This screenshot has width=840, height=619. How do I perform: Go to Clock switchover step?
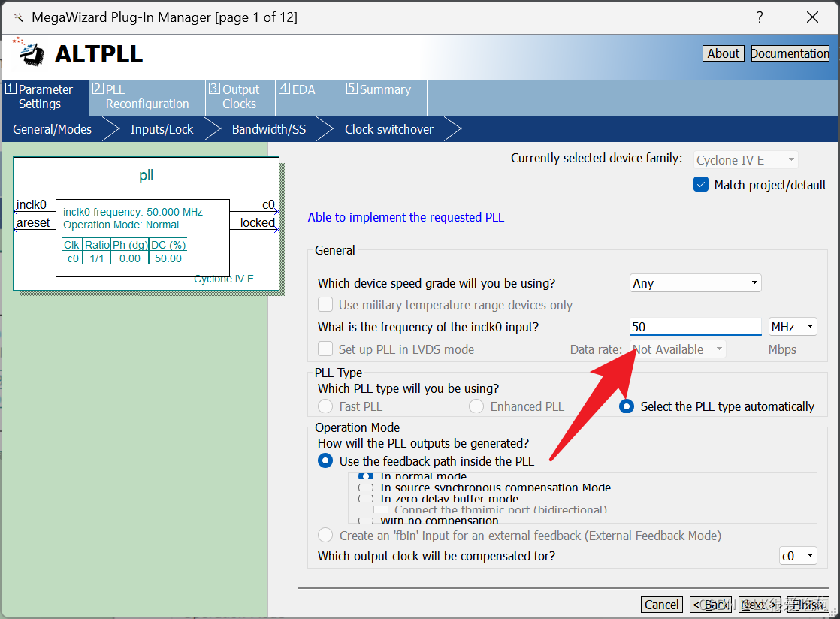389,129
